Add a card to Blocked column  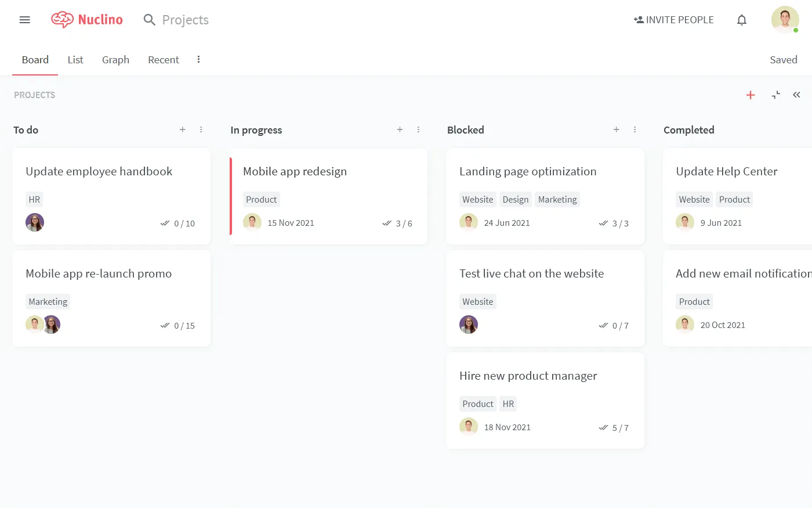pos(617,129)
